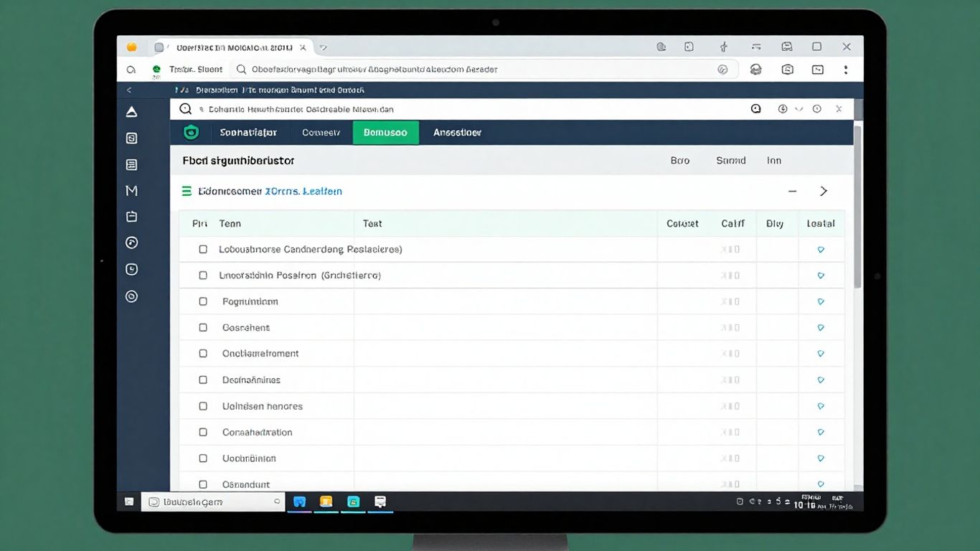Open the M icon in left sidebar
The image size is (980, 551).
[131, 190]
